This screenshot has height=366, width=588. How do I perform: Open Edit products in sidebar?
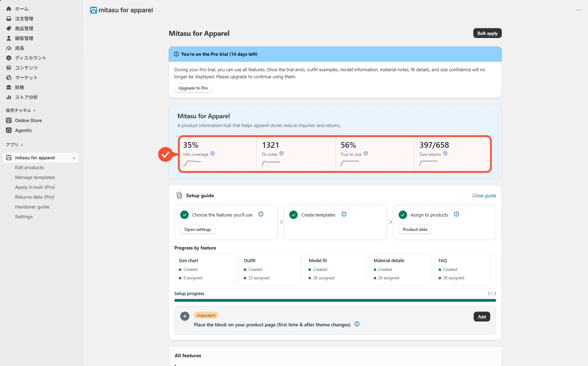coord(29,168)
